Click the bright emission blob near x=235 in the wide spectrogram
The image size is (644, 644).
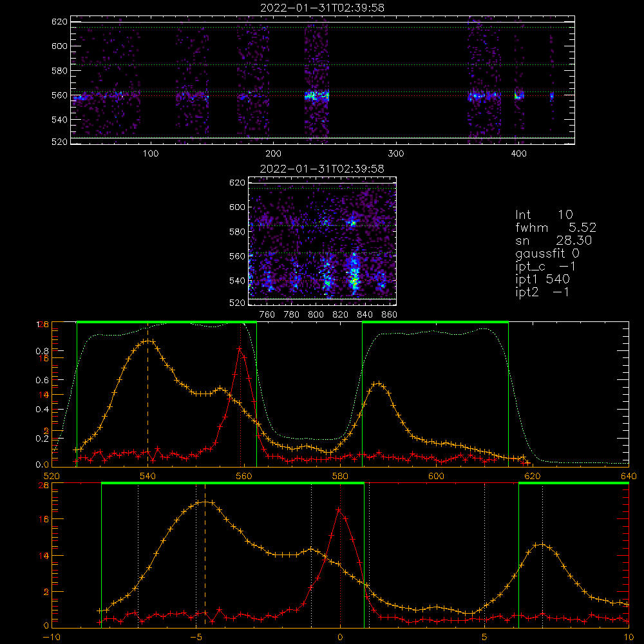coord(317,97)
